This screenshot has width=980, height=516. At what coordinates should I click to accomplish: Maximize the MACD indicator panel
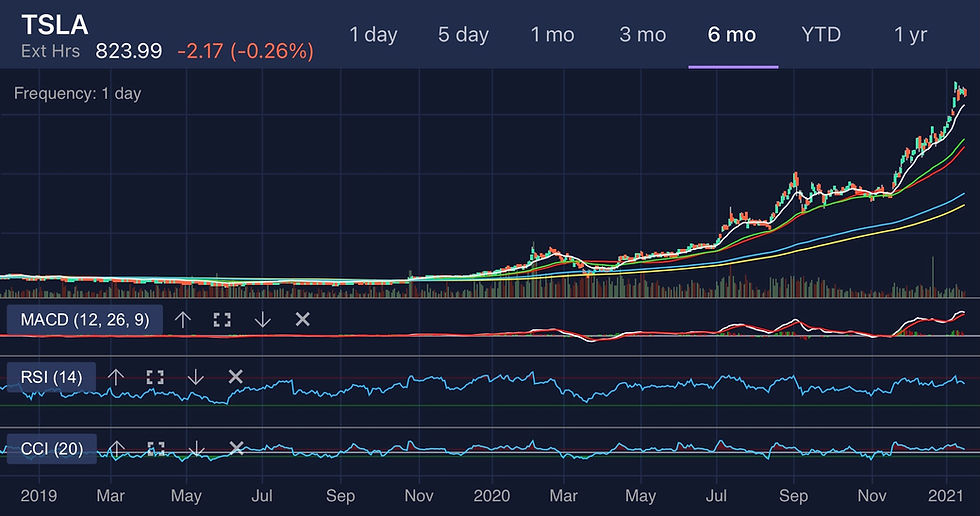click(222, 320)
